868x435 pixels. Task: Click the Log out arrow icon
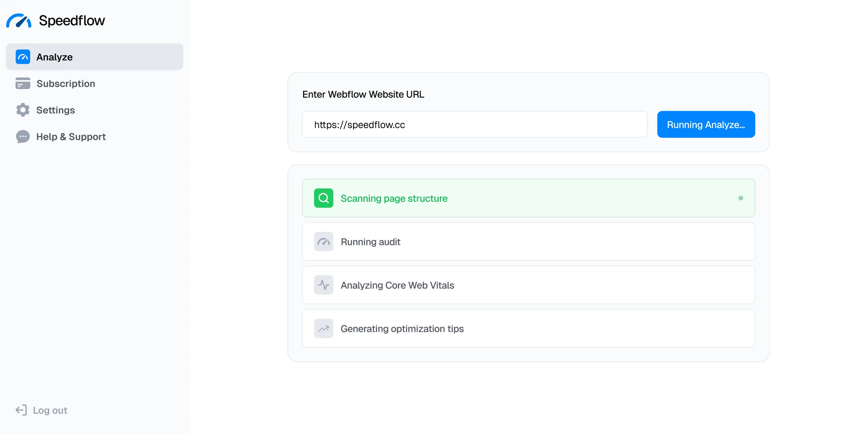click(x=21, y=410)
